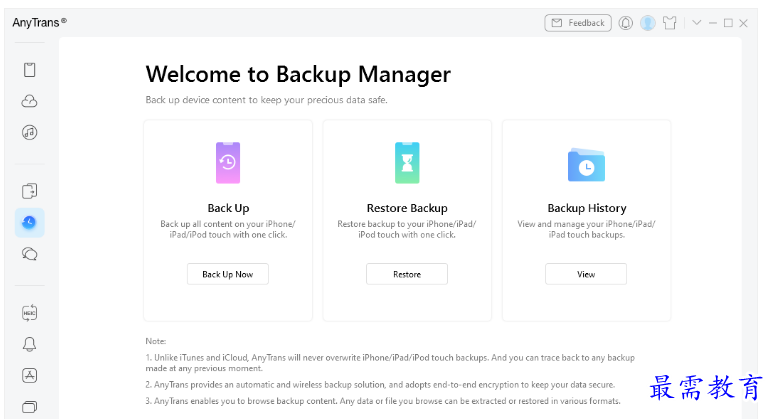Click the blue Backup History folder icon
Image resolution: width=771 pixels, height=419 pixels.
pos(586,165)
